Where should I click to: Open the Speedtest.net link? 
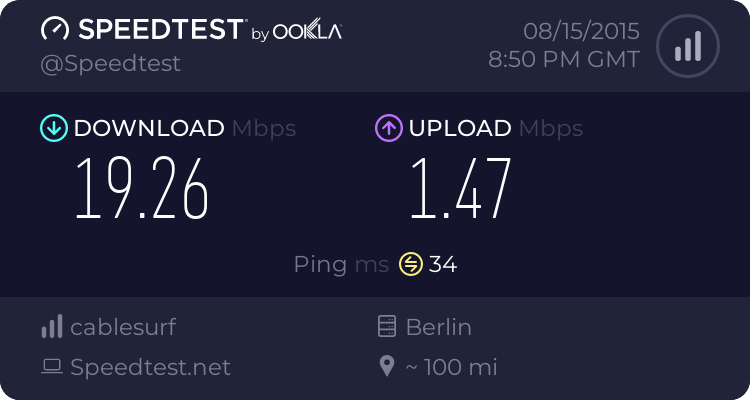coord(150,367)
